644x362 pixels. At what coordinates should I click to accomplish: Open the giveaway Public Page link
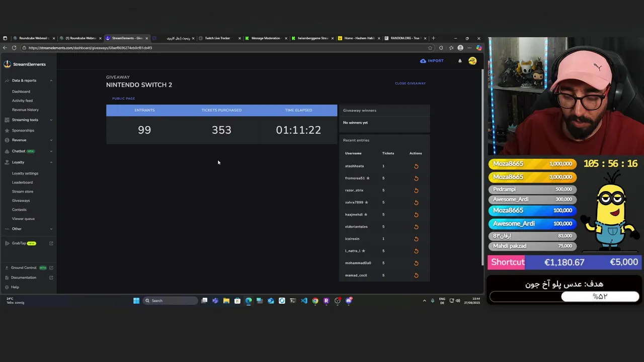pyautogui.click(x=123, y=99)
